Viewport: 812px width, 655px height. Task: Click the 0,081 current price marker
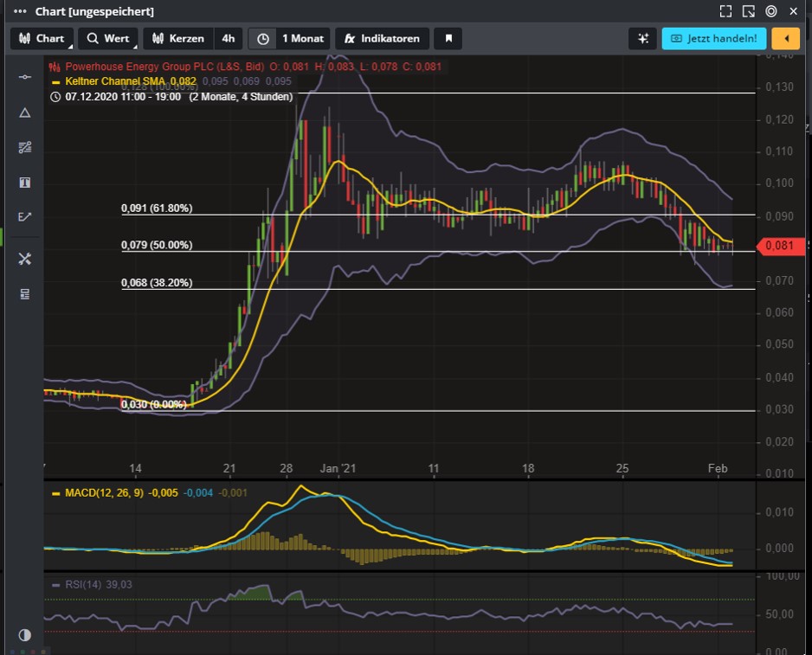[x=782, y=246]
